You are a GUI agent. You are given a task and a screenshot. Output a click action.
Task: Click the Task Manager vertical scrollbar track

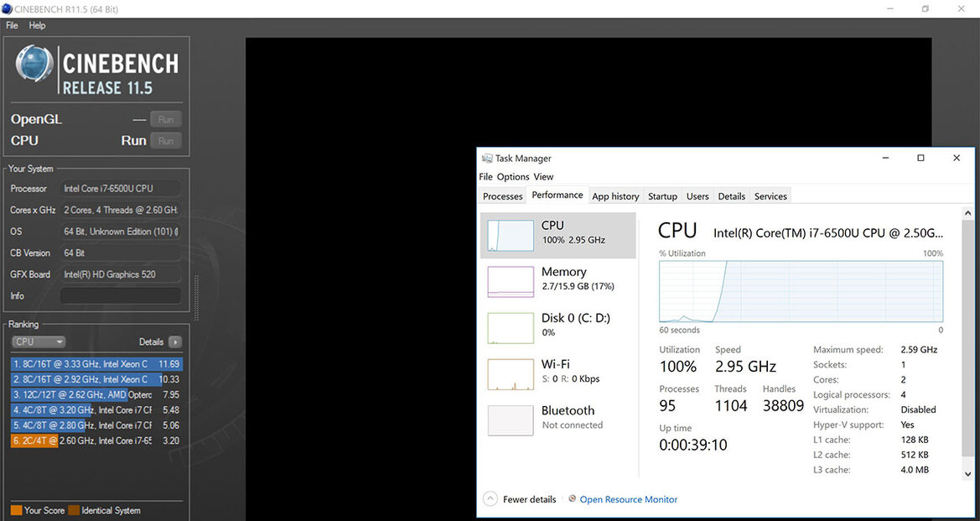pyautogui.click(x=968, y=344)
